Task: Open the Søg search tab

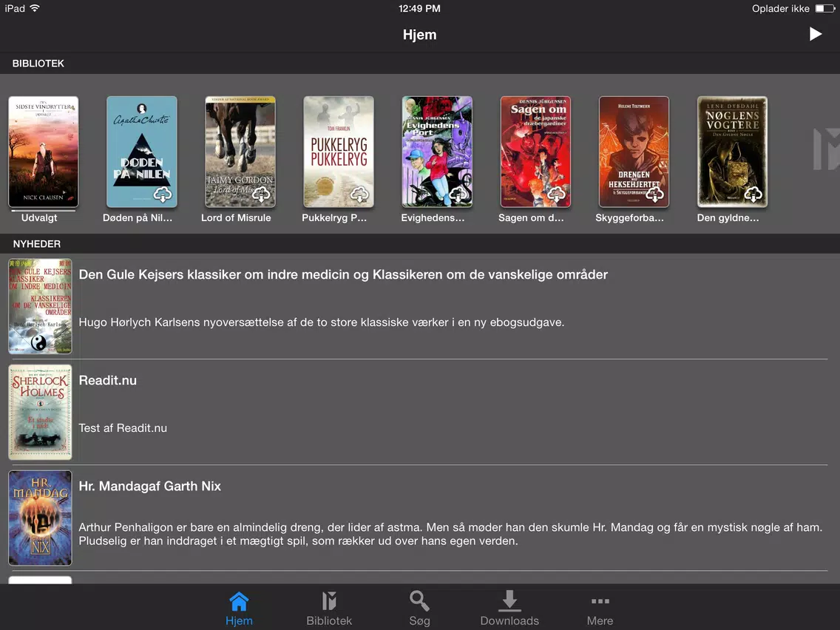Action: (419, 609)
